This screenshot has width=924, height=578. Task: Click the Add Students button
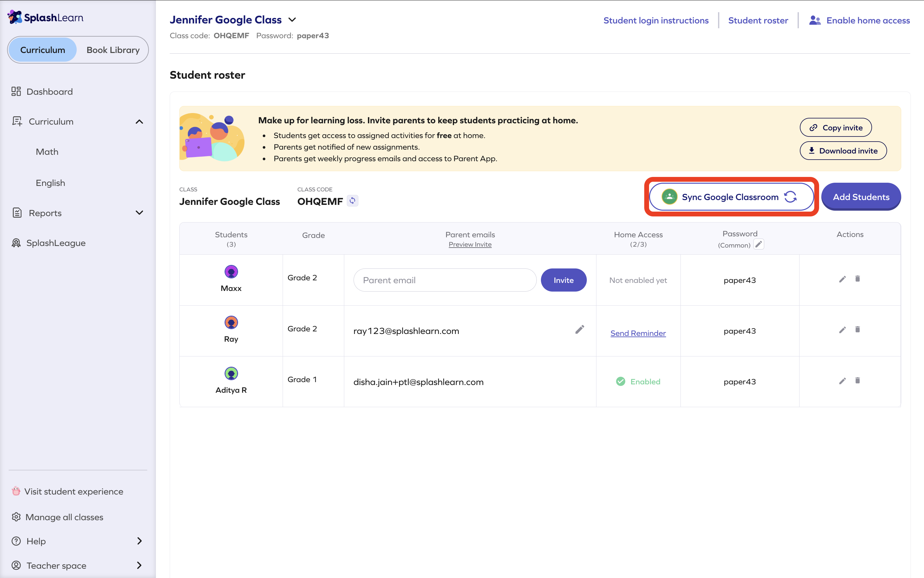pos(861,197)
